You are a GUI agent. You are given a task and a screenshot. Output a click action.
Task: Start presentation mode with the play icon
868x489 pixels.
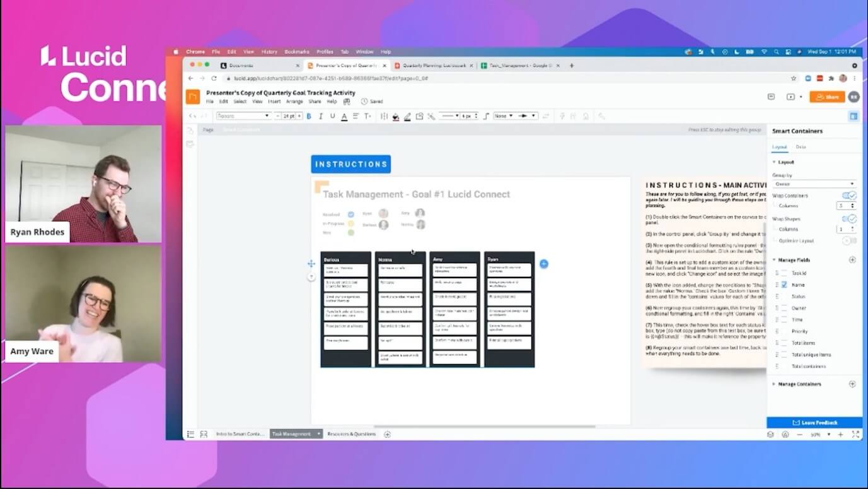click(791, 97)
